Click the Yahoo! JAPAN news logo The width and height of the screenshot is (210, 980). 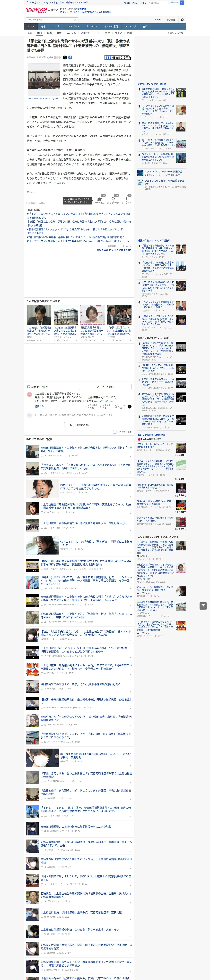click(x=41, y=10)
